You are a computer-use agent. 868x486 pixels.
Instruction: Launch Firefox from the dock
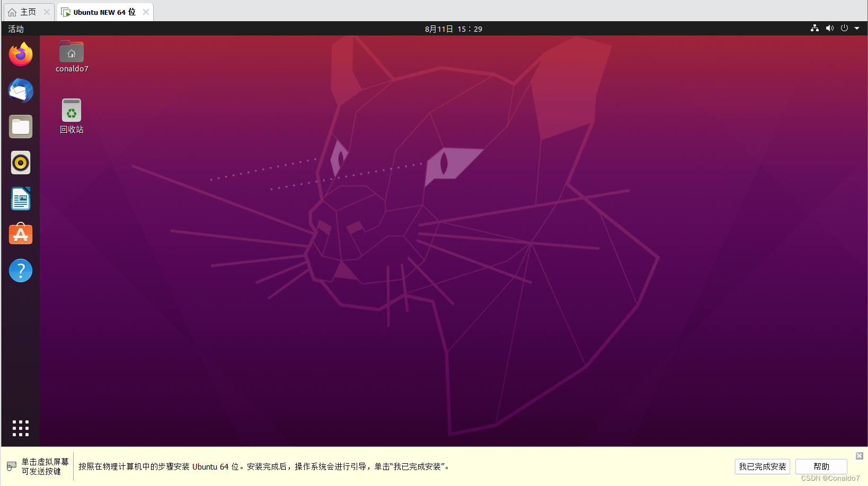click(x=21, y=55)
